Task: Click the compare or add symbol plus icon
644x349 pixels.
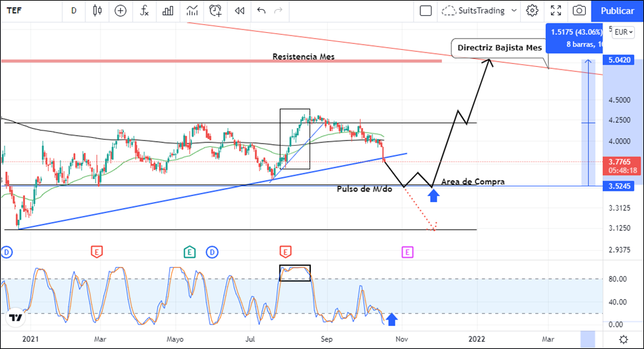Action: (120, 10)
